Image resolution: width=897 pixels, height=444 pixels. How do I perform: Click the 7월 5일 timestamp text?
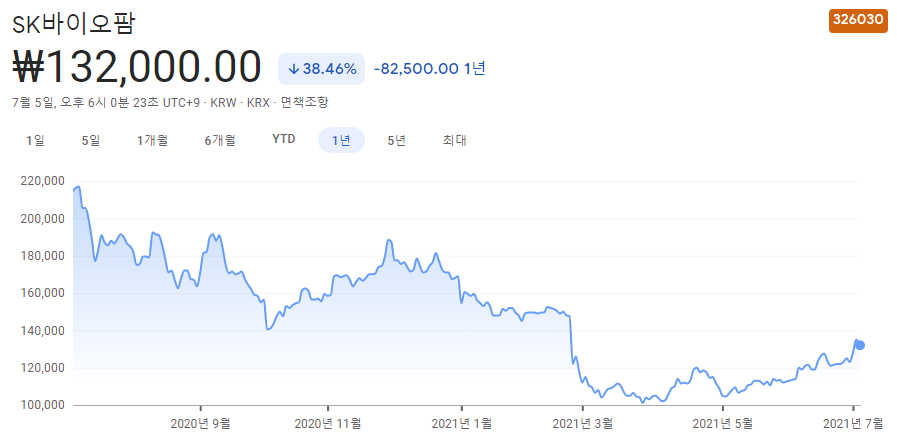(106, 103)
